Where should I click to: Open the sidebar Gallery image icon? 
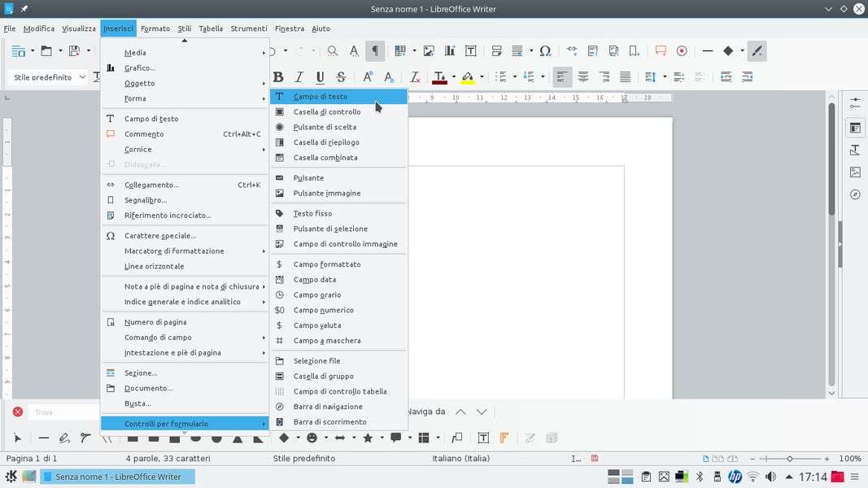[x=855, y=172]
